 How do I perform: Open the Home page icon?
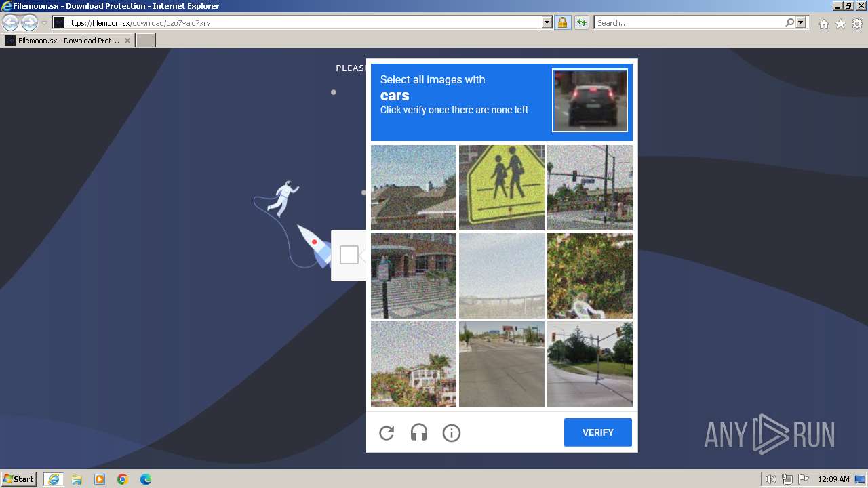tap(823, 24)
